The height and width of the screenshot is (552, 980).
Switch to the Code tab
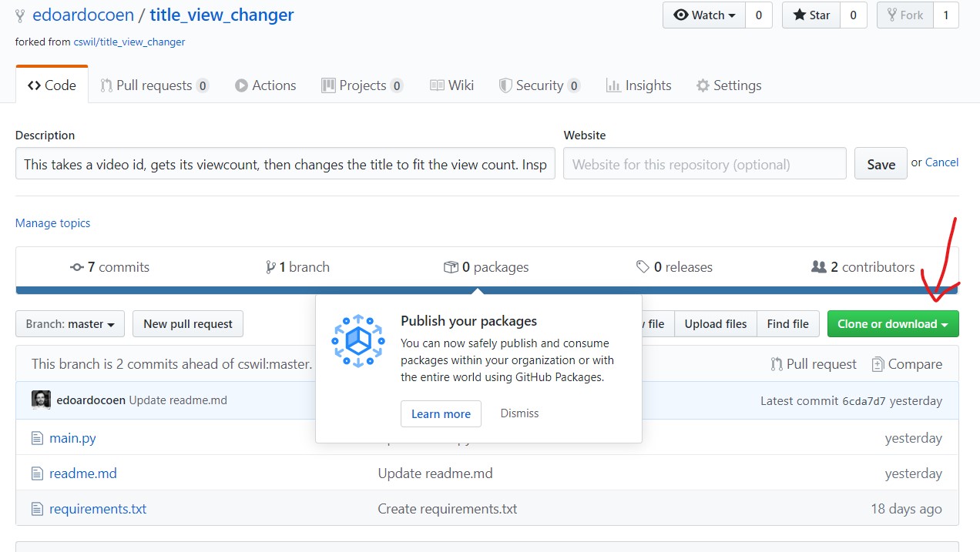[52, 85]
